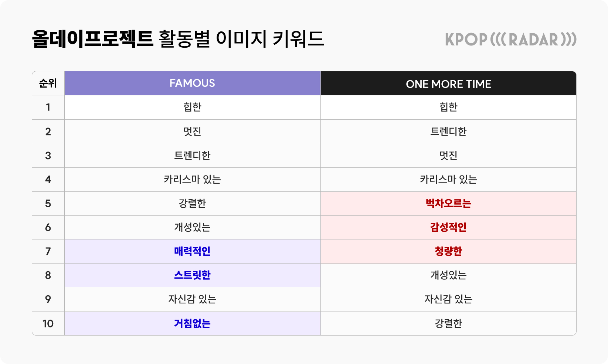Select 자신감 있는 in the FAMOUS column
Viewport: 608px width, 364px height.
tap(192, 299)
